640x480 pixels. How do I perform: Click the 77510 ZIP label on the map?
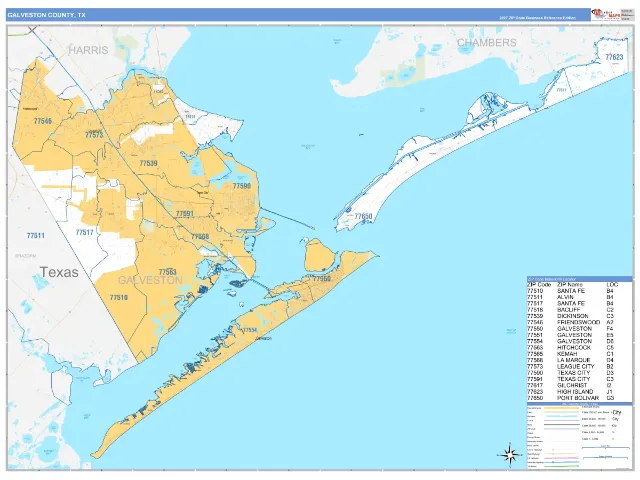(119, 298)
